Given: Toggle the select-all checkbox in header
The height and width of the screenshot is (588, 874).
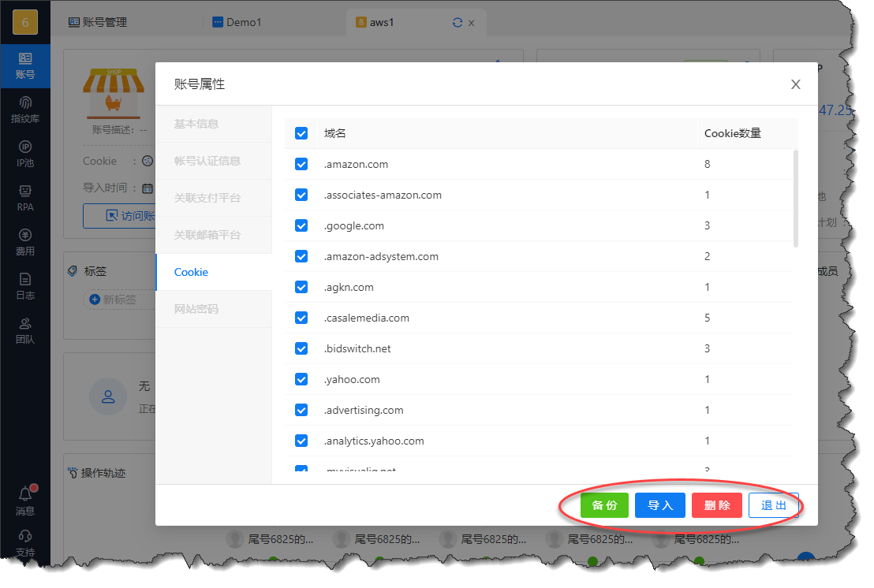Looking at the screenshot, I should click(x=301, y=133).
